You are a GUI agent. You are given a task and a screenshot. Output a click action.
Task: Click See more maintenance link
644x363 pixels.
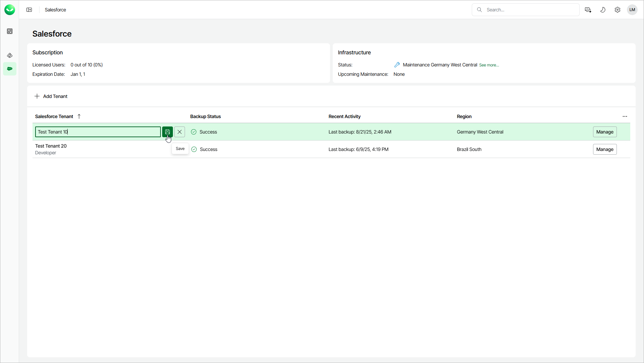coord(489,65)
